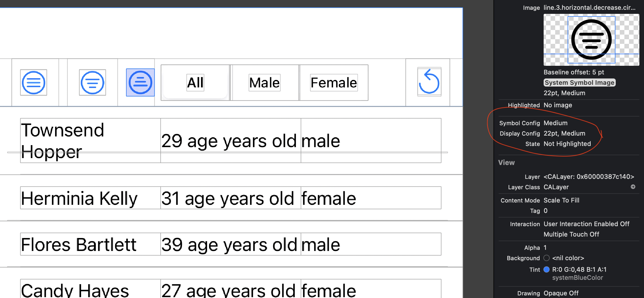This screenshot has width=644, height=298.
Task: Click the Layer Class jump arrow icon
Action: [633, 187]
